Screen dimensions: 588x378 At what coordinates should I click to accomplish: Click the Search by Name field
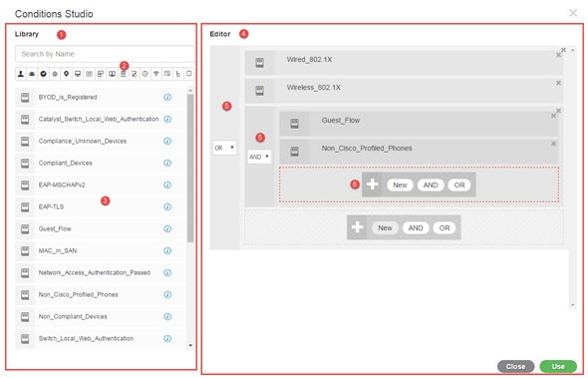(x=105, y=54)
